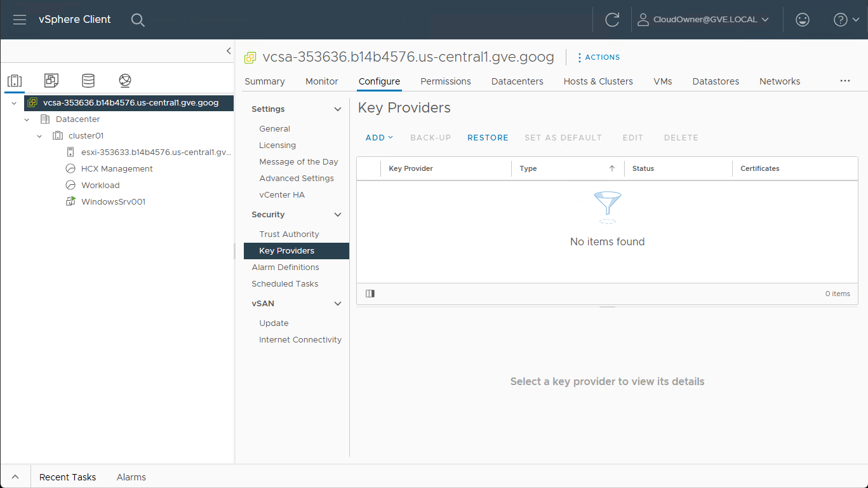The image size is (868, 488).
Task: Switch to the Summary tab
Action: (x=265, y=81)
